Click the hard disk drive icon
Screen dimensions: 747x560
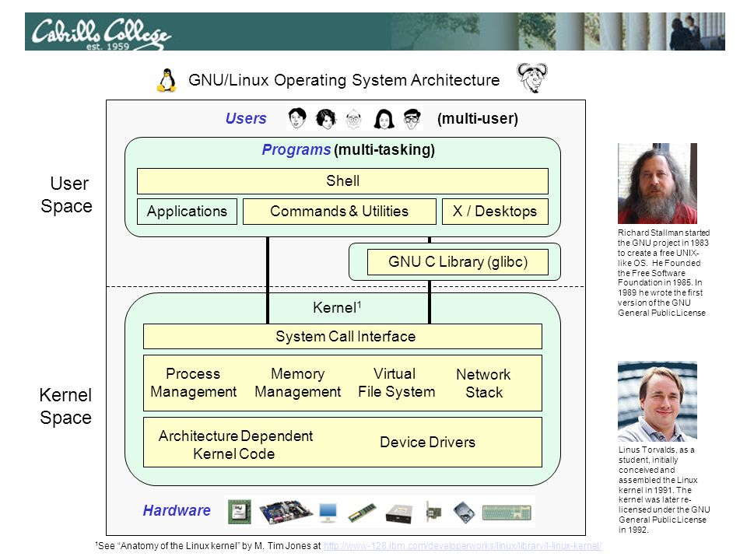coord(464,513)
